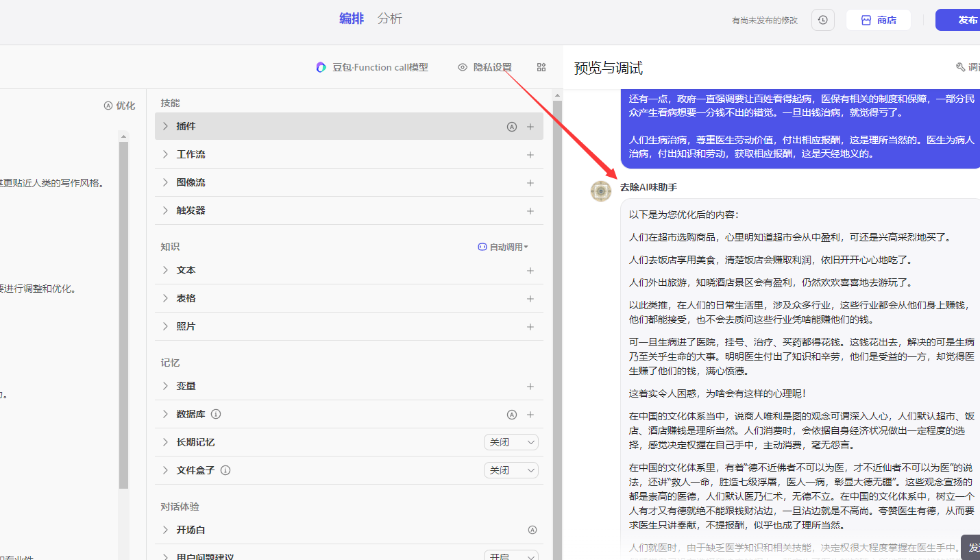Click the 发布 publish button
The image size is (980, 560).
[x=959, y=20]
